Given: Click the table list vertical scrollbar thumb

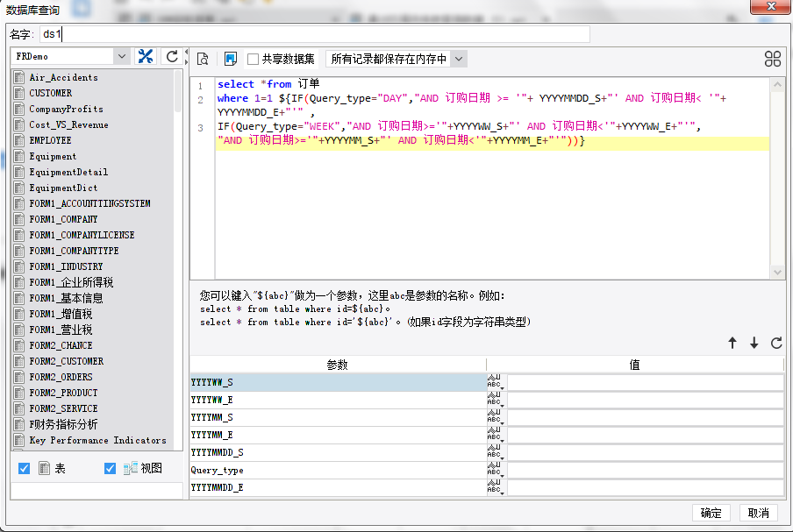Looking at the screenshot, I should click(x=178, y=91).
